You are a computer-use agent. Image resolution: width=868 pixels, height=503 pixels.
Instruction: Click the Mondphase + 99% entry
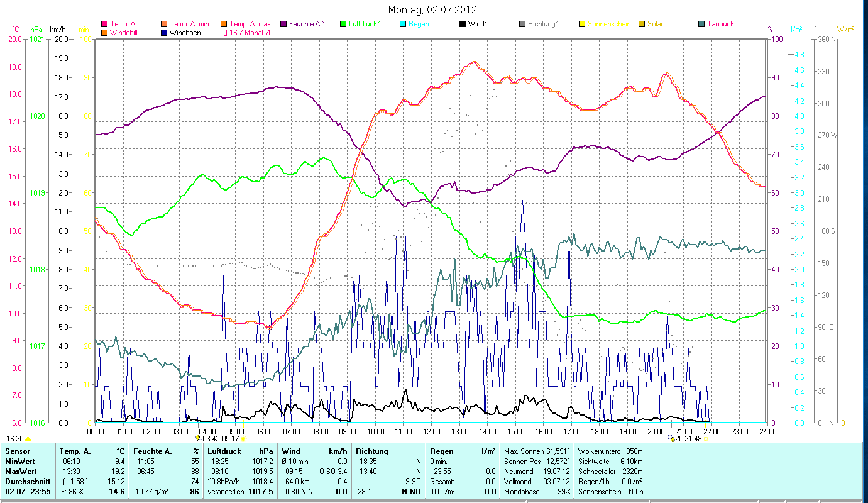537,491
